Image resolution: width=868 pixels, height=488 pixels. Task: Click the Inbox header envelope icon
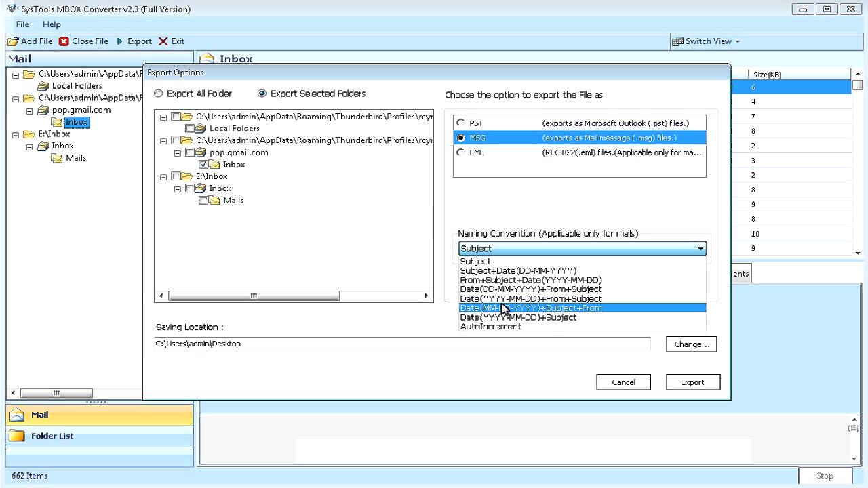pyautogui.click(x=208, y=59)
